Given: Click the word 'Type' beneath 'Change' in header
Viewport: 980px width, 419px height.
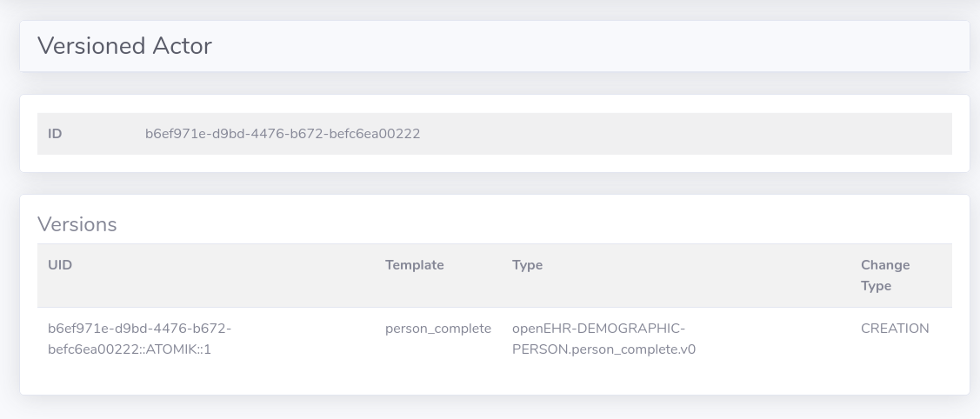Looking at the screenshot, I should click(x=876, y=286).
